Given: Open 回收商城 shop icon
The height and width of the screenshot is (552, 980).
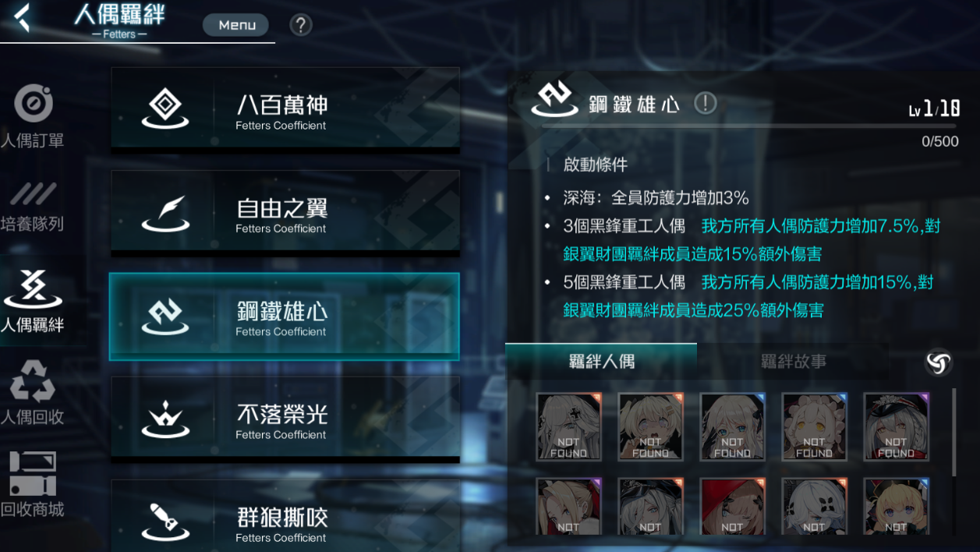Looking at the screenshot, I should [x=33, y=484].
